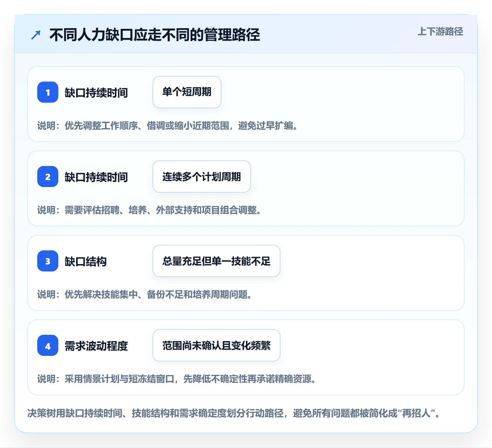The height and width of the screenshot is (448, 492).
Task: Click the note starting 说明：优先调整工作顺序
Action: pos(168,126)
